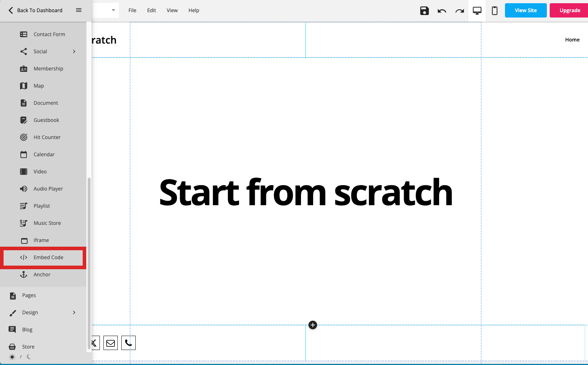This screenshot has width=588, height=365.
Task: Click the Store basket icon
Action: coord(12,347)
